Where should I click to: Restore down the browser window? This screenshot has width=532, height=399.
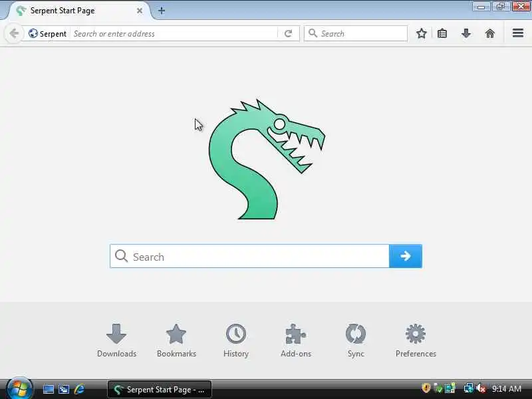click(501, 7)
